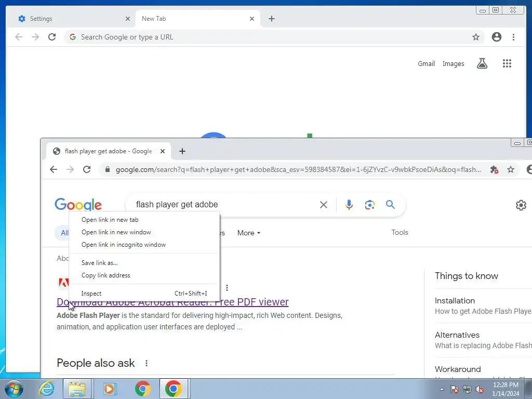Open the Windows Start button
Screen dimensions: 532x399
pos(14,389)
